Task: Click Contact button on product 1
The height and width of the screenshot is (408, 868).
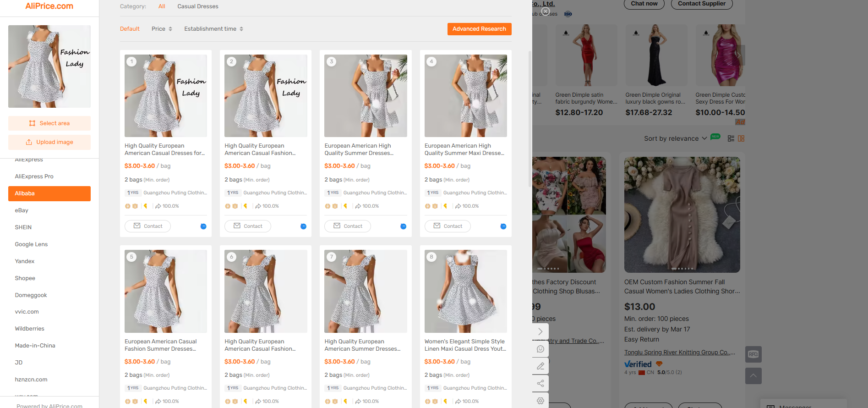Action: [x=147, y=226]
